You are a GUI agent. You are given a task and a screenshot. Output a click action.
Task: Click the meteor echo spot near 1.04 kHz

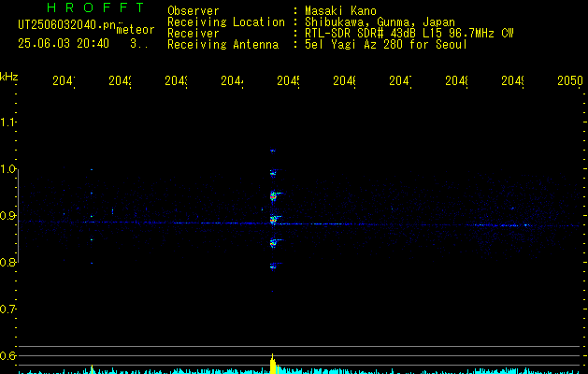[273, 151]
